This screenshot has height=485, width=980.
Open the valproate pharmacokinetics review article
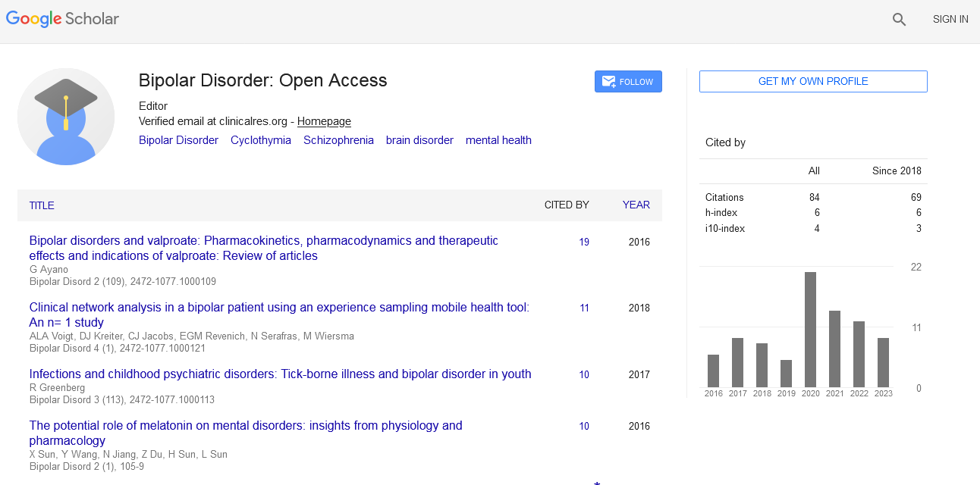(x=263, y=248)
